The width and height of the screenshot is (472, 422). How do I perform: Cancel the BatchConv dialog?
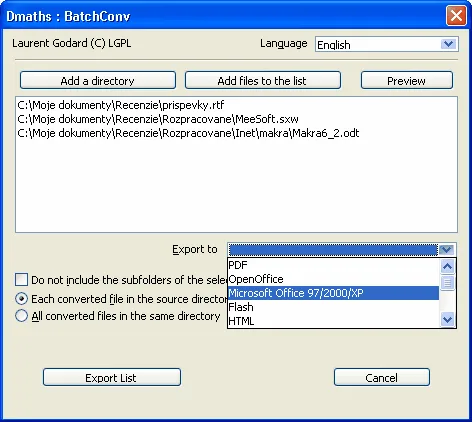pyautogui.click(x=382, y=377)
